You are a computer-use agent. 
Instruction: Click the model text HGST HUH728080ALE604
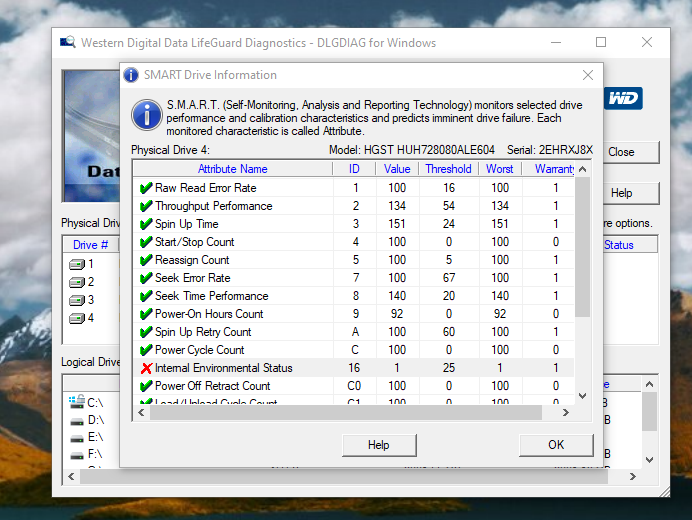coord(429,150)
